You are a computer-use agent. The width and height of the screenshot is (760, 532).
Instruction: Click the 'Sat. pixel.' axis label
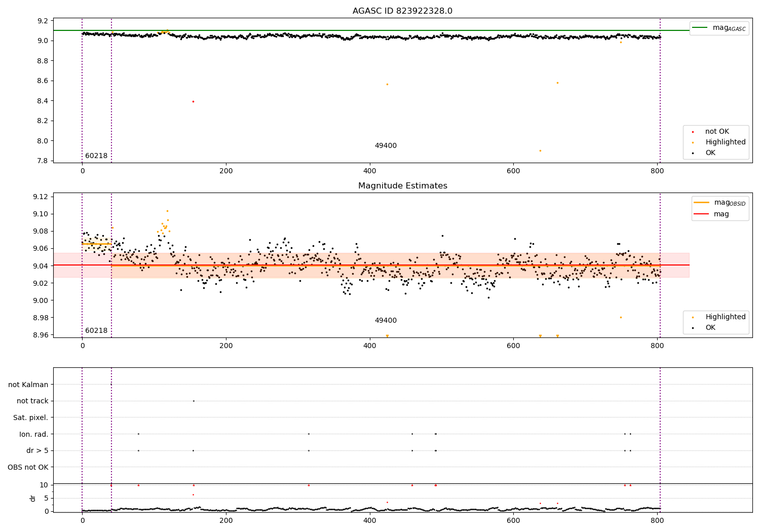(x=31, y=417)
